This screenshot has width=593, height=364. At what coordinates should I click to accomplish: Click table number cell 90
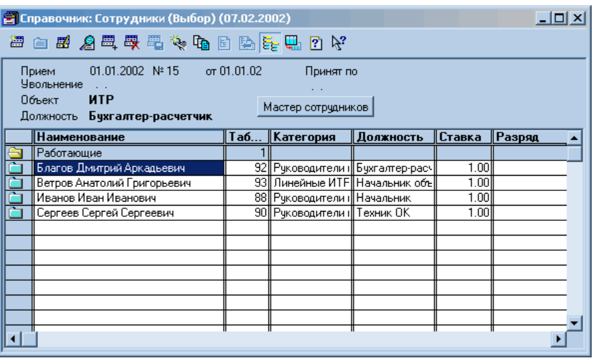tap(247, 213)
